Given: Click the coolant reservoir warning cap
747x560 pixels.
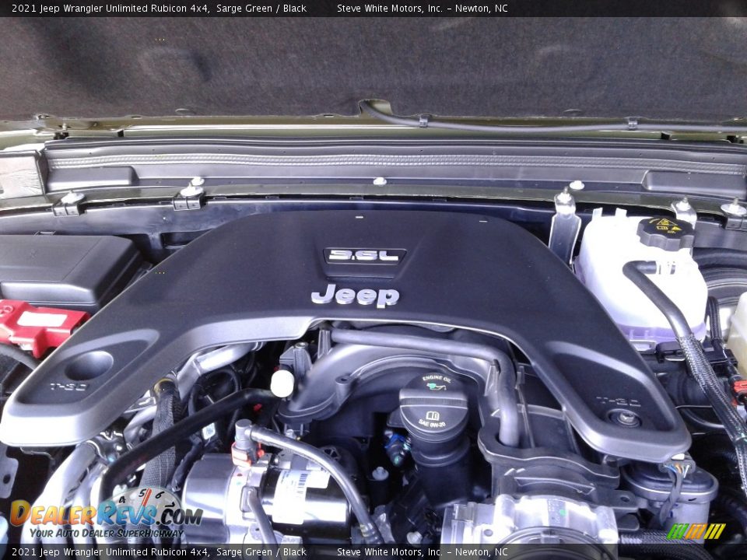Looking at the screenshot, I should [x=665, y=232].
